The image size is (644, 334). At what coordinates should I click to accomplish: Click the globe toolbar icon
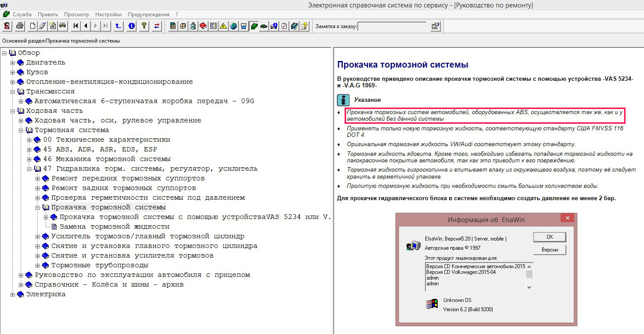(x=233, y=26)
